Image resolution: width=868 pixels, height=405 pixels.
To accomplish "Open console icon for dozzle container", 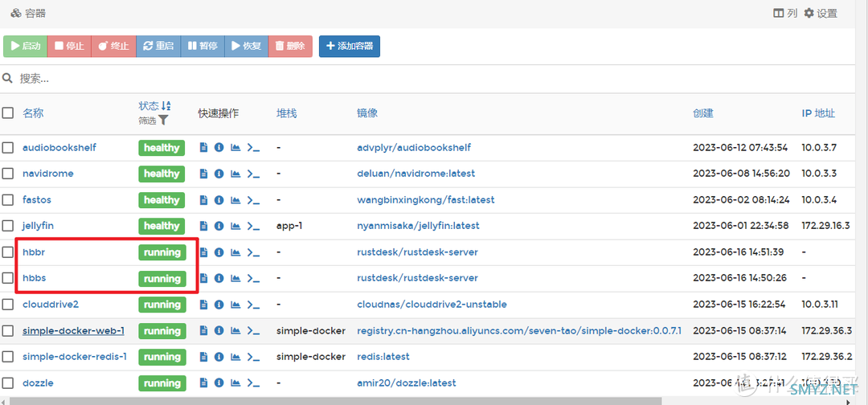I will (253, 382).
